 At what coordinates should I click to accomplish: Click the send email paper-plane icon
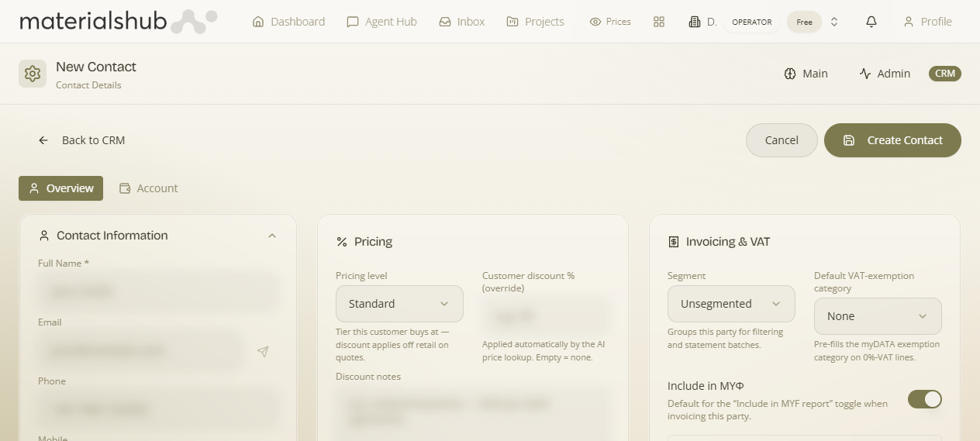pos(263,351)
